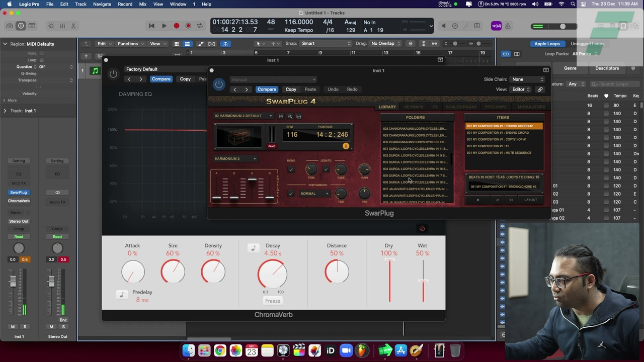Go to beginning with the rewind button
Viewport: 644px width, 362px height.
[151, 26]
